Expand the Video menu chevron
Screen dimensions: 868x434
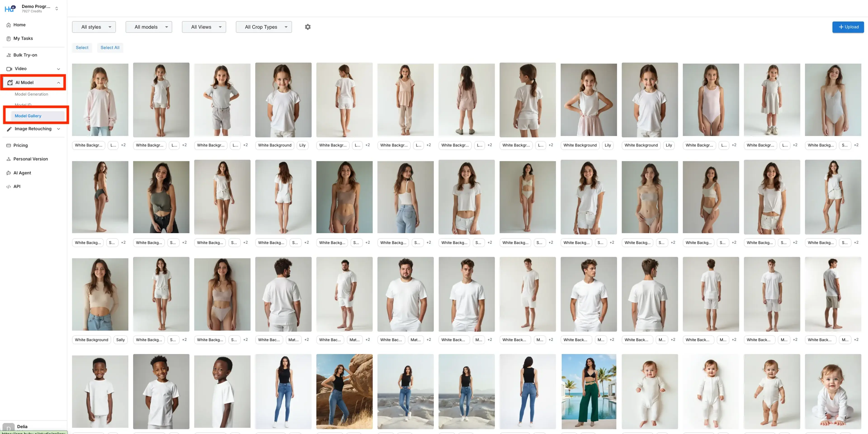click(x=59, y=69)
